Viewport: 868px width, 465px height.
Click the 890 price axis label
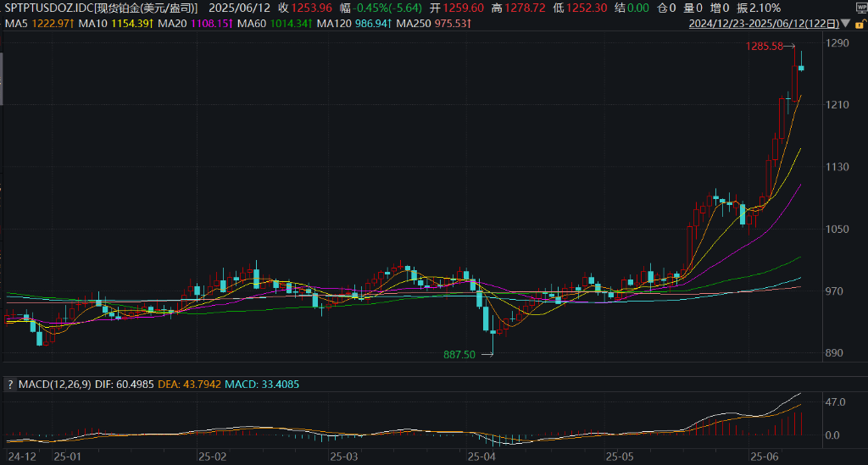tap(835, 353)
